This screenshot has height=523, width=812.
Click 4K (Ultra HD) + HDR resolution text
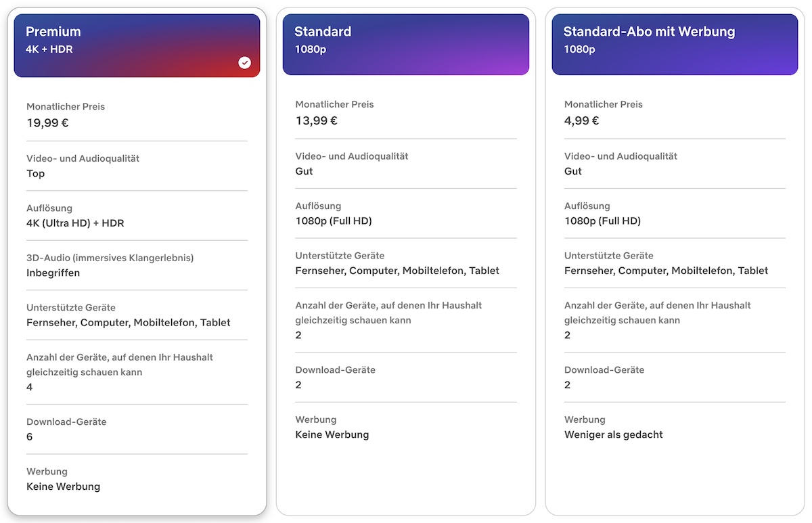tap(75, 223)
